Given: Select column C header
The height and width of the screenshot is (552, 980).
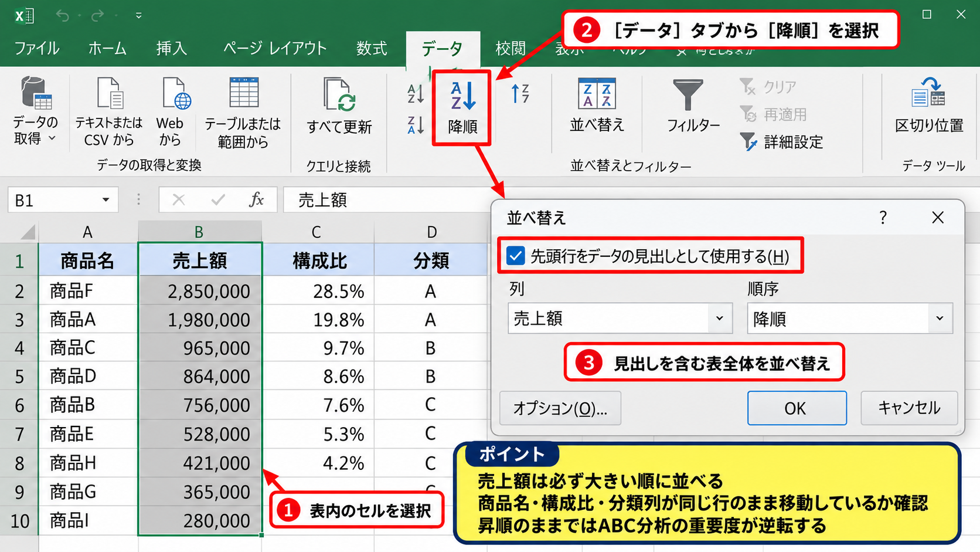Looking at the screenshot, I should (317, 232).
